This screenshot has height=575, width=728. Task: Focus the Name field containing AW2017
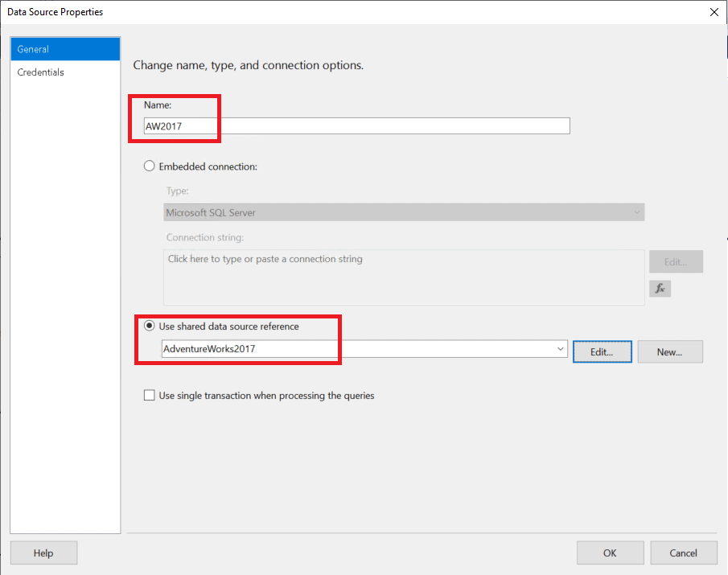coord(356,125)
